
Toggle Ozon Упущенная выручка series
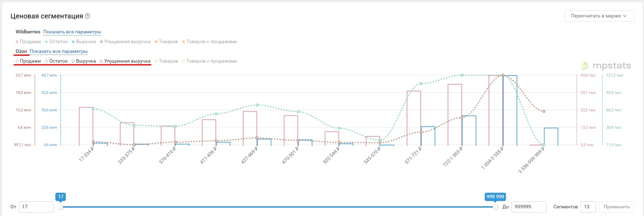click(125, 61)
